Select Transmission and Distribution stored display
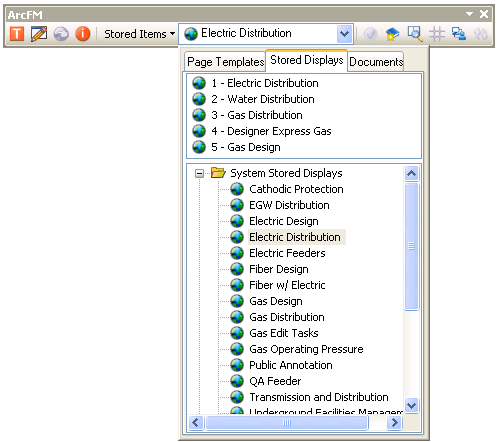The image size is (498, 442). pos(319,397)
